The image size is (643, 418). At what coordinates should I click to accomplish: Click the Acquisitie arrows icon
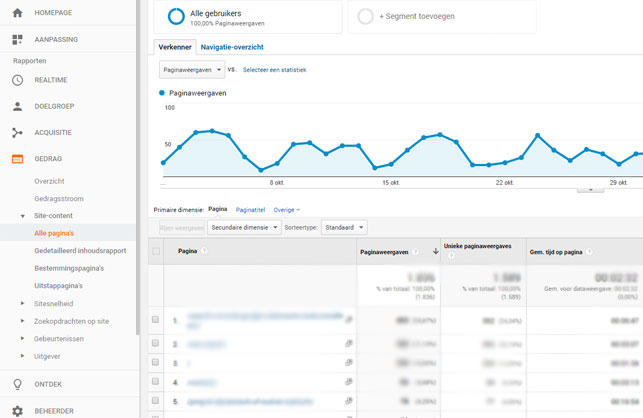click(x=17, y=132)
